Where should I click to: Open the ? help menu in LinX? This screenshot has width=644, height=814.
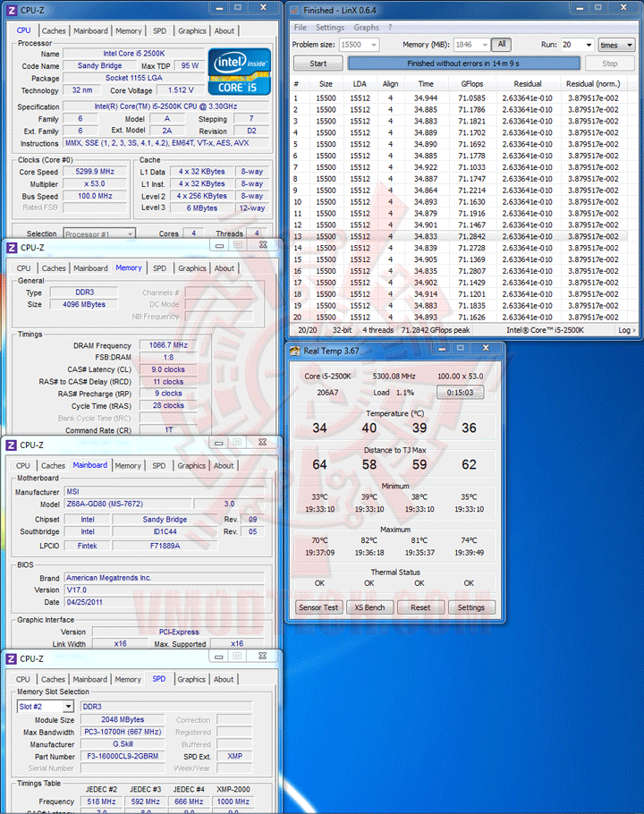(x=390, y=28)
